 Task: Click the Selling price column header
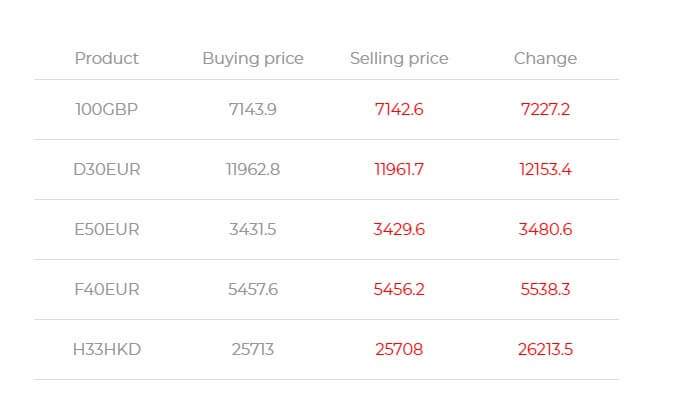pos(399,59)
